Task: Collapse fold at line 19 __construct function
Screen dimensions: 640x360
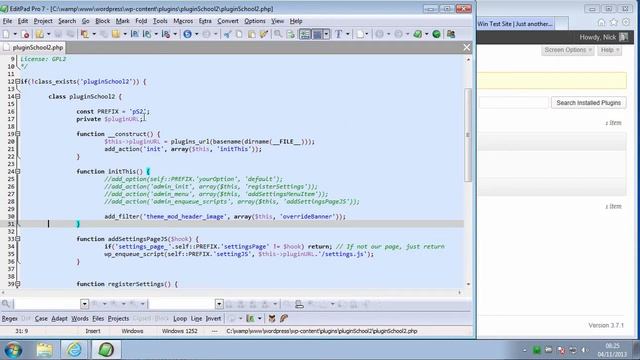Action: point(18,134)
